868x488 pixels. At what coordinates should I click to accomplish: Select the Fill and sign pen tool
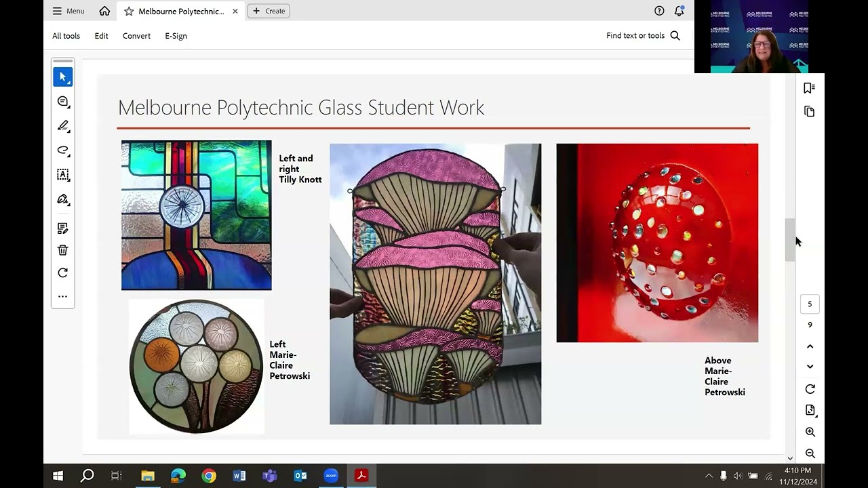[63, 199]
